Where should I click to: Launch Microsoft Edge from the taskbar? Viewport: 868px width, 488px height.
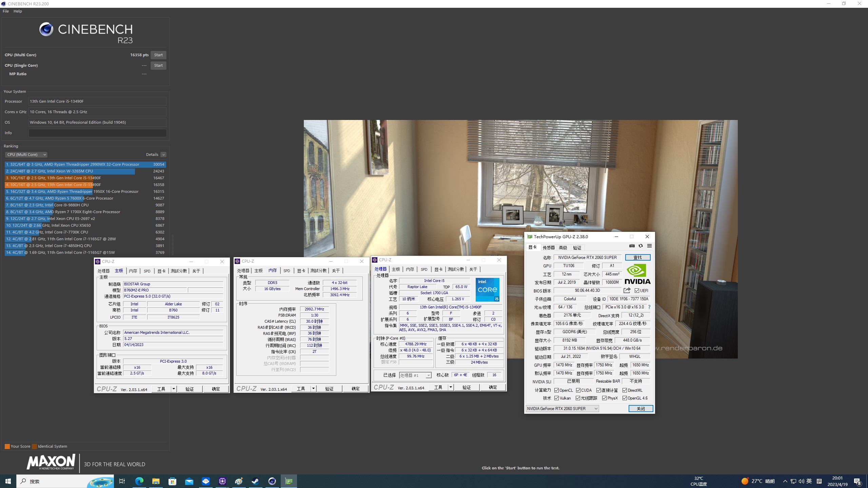click(x=139, y=481)
